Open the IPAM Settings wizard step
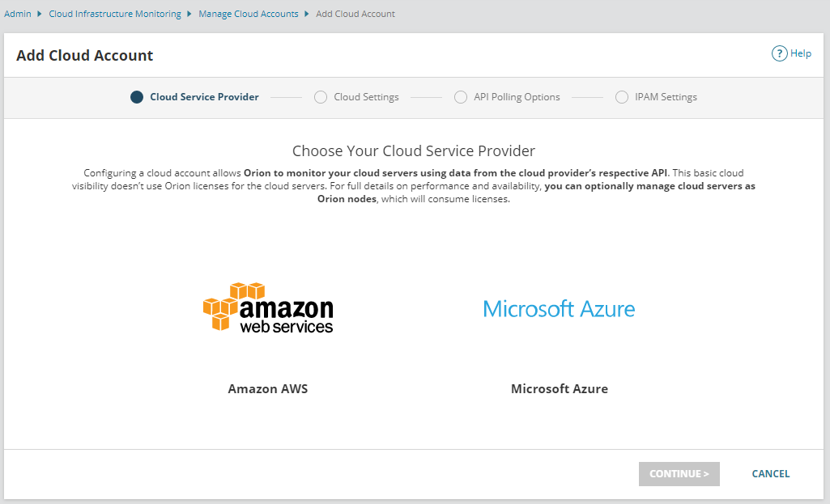 666,97
